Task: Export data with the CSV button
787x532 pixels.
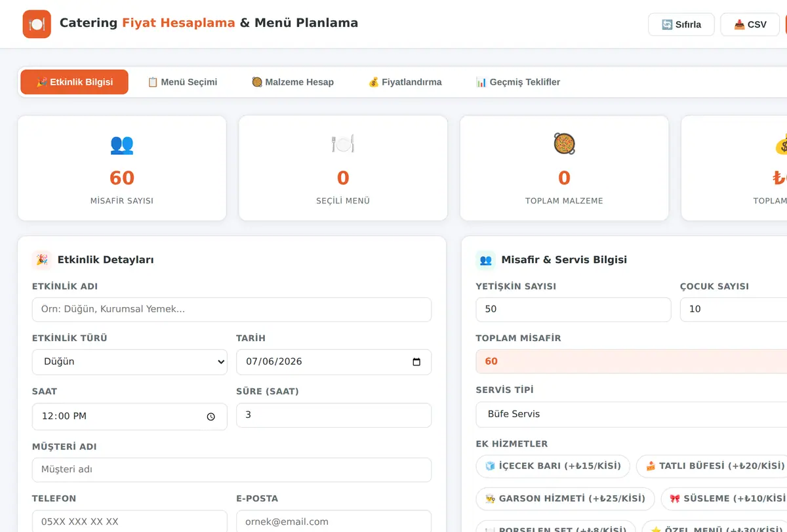Action: tap(750, 24)
